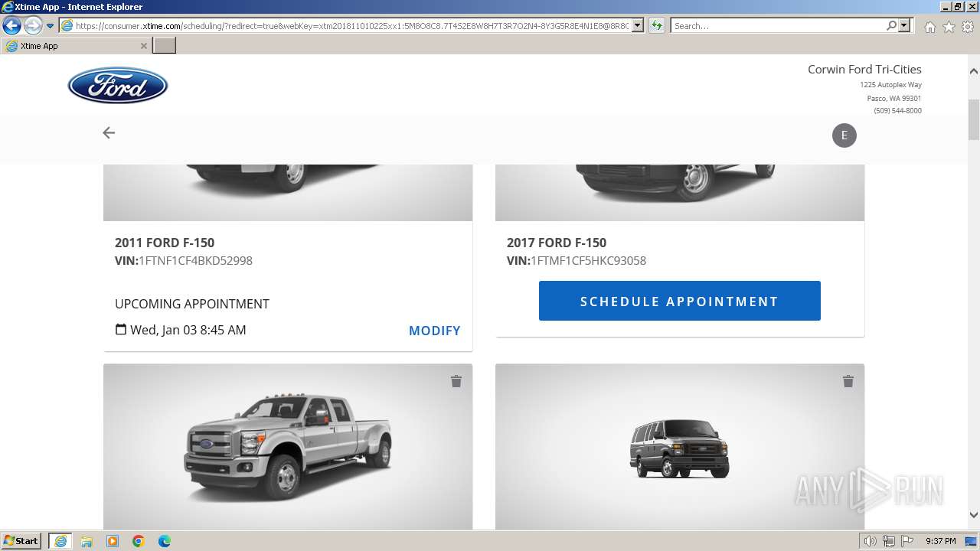Expand search provider dropdown
980x551 pixels.
coord(904,25)
